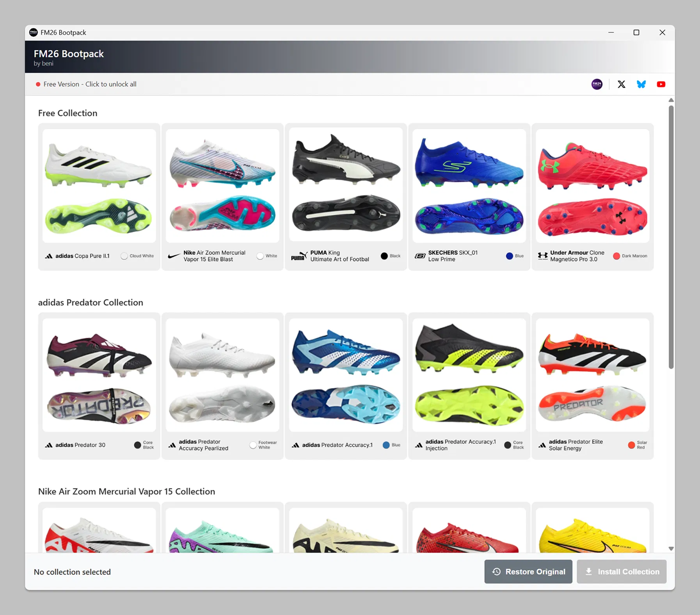Click the Install Collection button
The image size is (700, 615).
pyautogui.click(x=621, y=572)
